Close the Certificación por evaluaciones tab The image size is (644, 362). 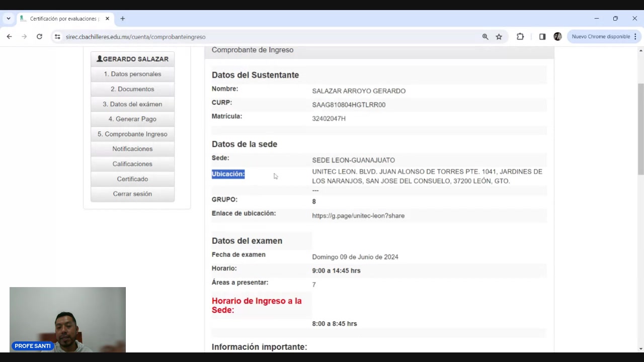click(107, 19)
